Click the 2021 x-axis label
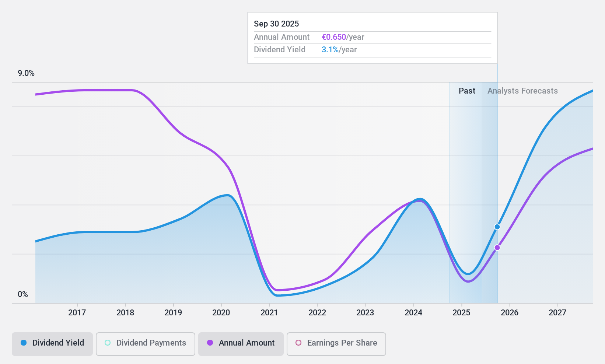The image size is (605, 364). click(x=269, y=313)
